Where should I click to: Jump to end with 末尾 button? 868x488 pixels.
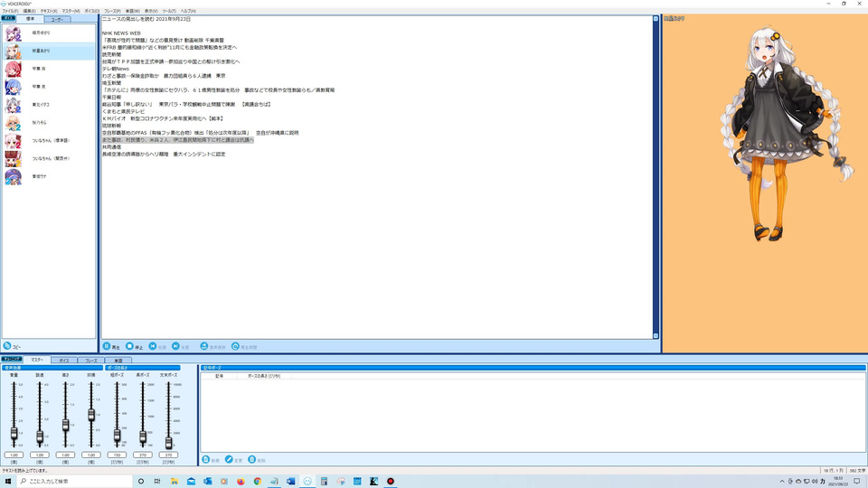[181, 346]
